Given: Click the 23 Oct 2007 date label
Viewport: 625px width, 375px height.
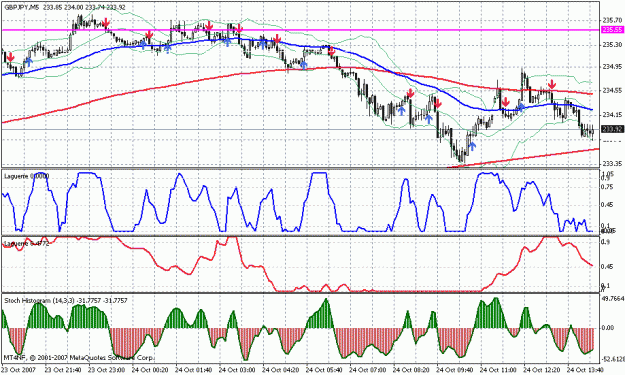Looking at the screenshot, I should [18, 370].
